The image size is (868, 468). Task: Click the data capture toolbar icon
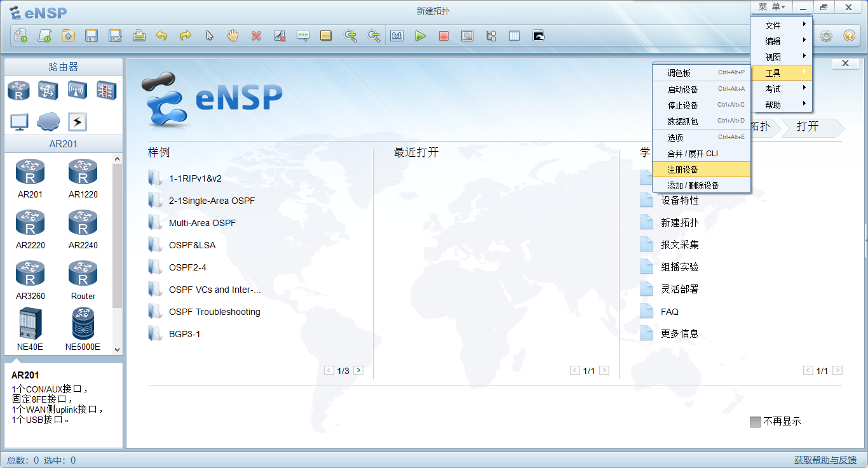467,36
